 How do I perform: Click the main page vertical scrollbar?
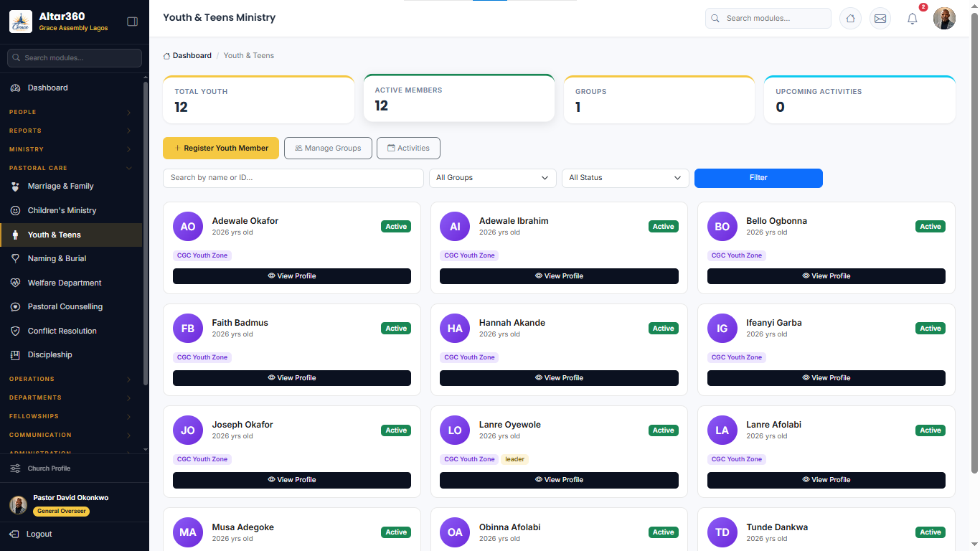pos(974,244)
